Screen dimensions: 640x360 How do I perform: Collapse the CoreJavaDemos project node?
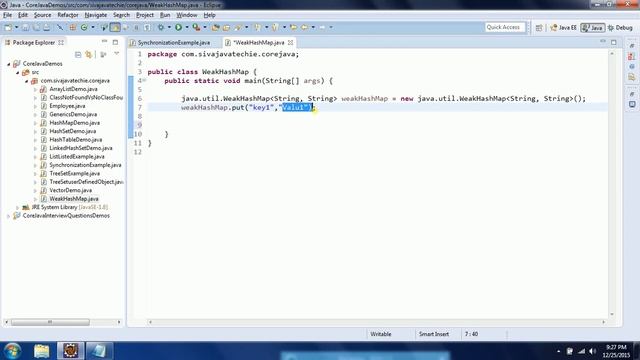[x=9, y=64]
